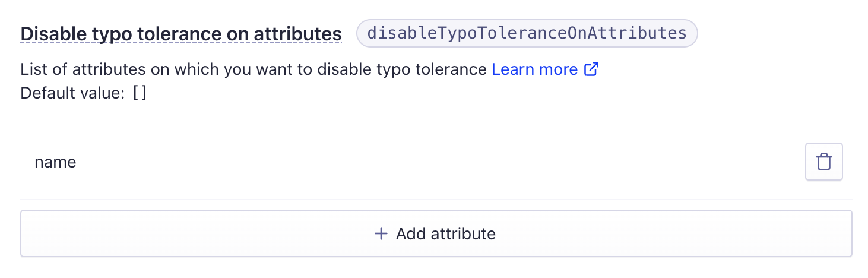This screenshot has height=278, width=868.
Task: Click the dotted-underlined setting title
Action: (181, 34)
